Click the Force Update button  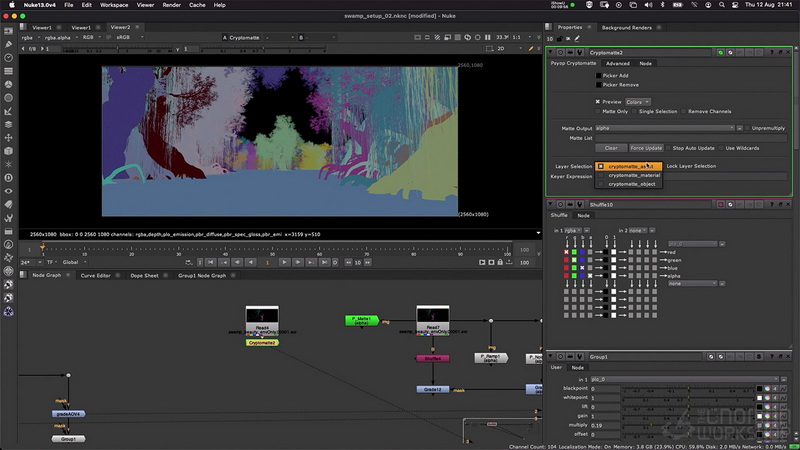646,148
